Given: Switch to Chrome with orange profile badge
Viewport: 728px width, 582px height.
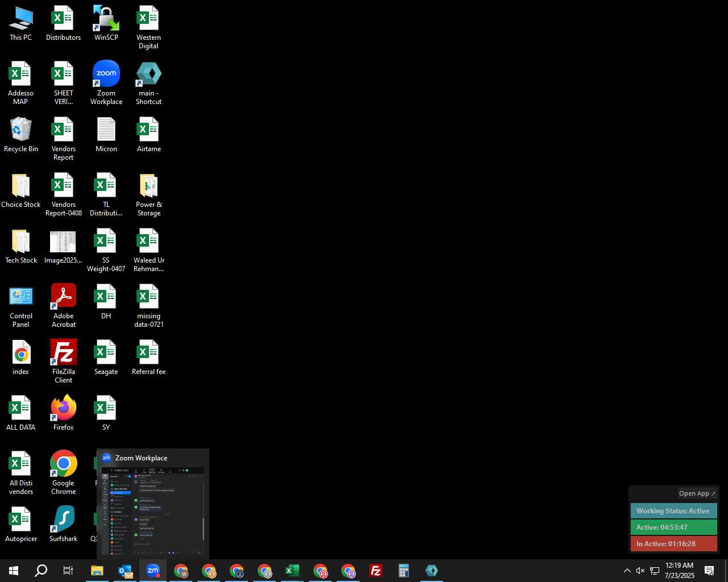Looking at the screenshot, I should point(209,571).
